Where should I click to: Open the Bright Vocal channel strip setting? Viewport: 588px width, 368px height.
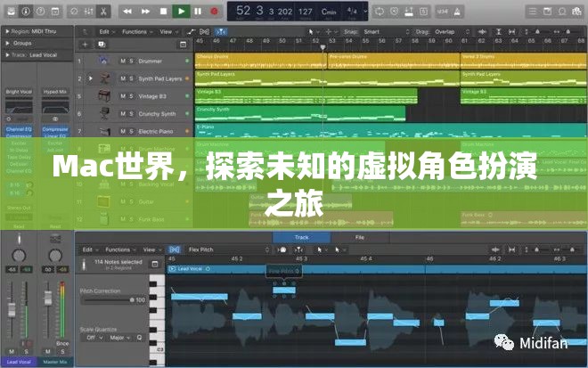coord(19,92)
